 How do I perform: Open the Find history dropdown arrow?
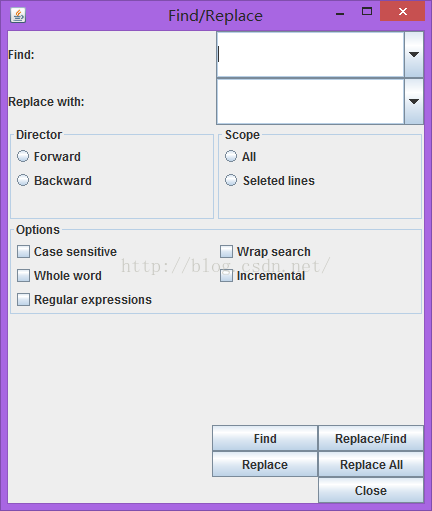(x=414, y=54)
